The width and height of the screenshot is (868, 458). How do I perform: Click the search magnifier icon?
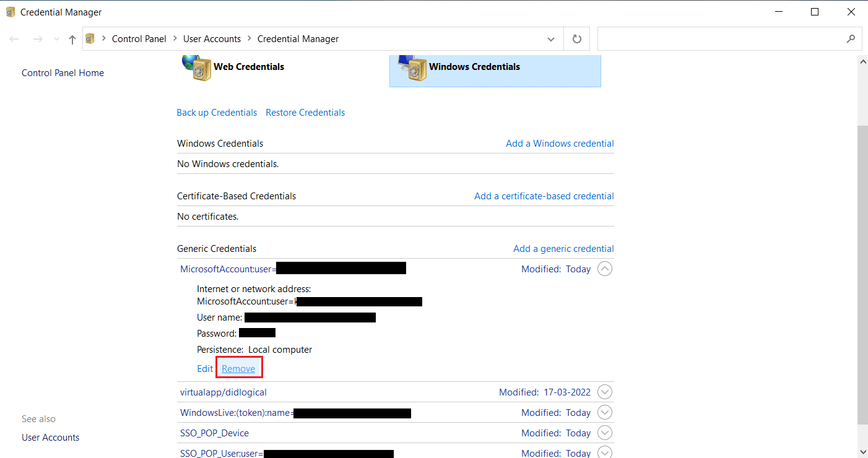[x=851, y=39]
